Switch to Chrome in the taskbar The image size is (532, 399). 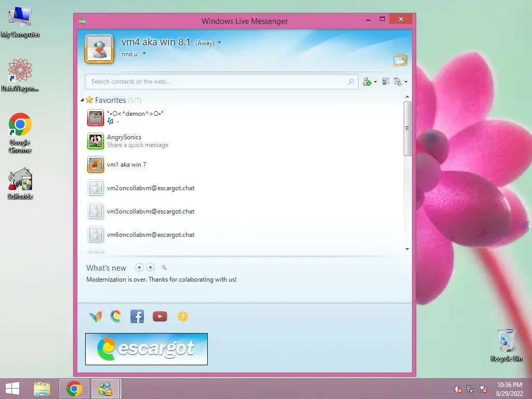[x=74, y=389]
